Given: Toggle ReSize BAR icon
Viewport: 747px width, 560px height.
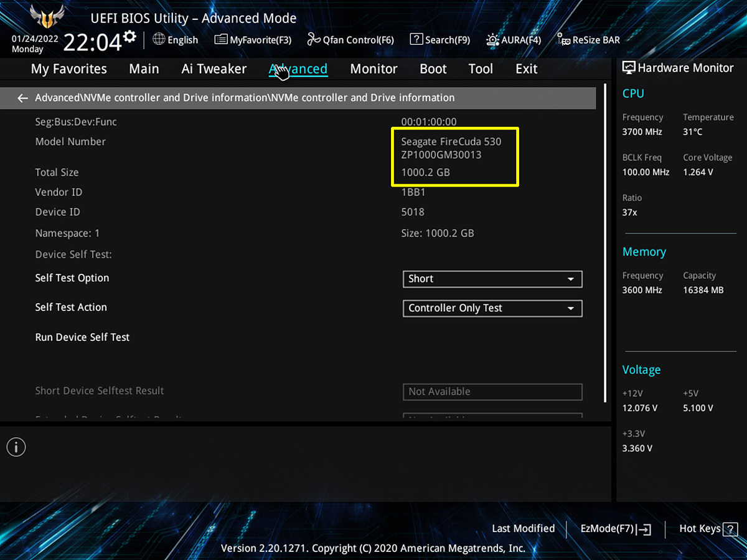Looking at the screenshot, I should (x=563, y=40).
